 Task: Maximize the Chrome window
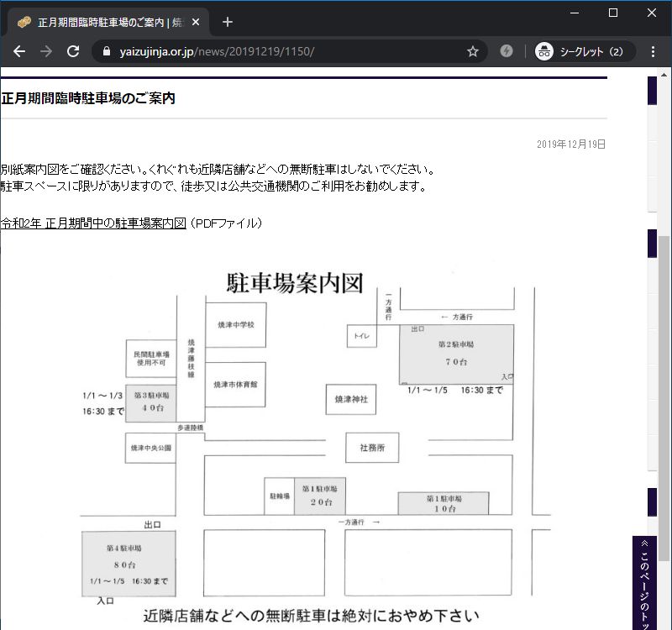pos(613,12)
